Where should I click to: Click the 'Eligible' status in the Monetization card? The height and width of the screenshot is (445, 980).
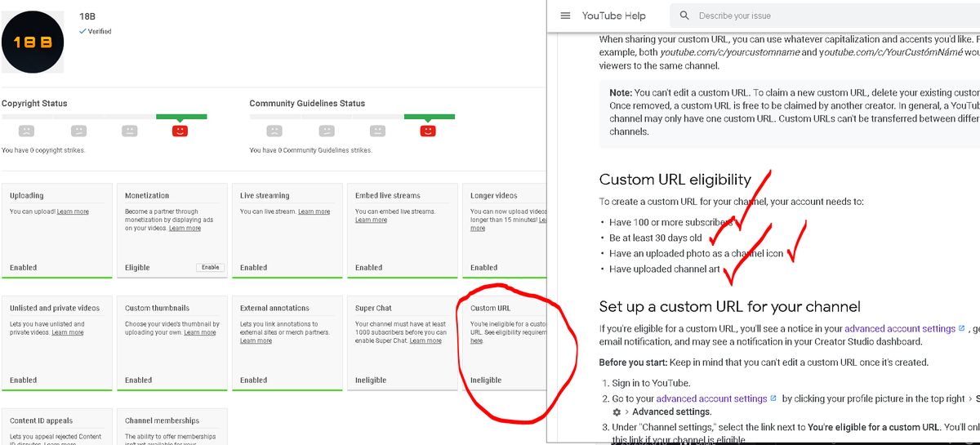(138, 268)
